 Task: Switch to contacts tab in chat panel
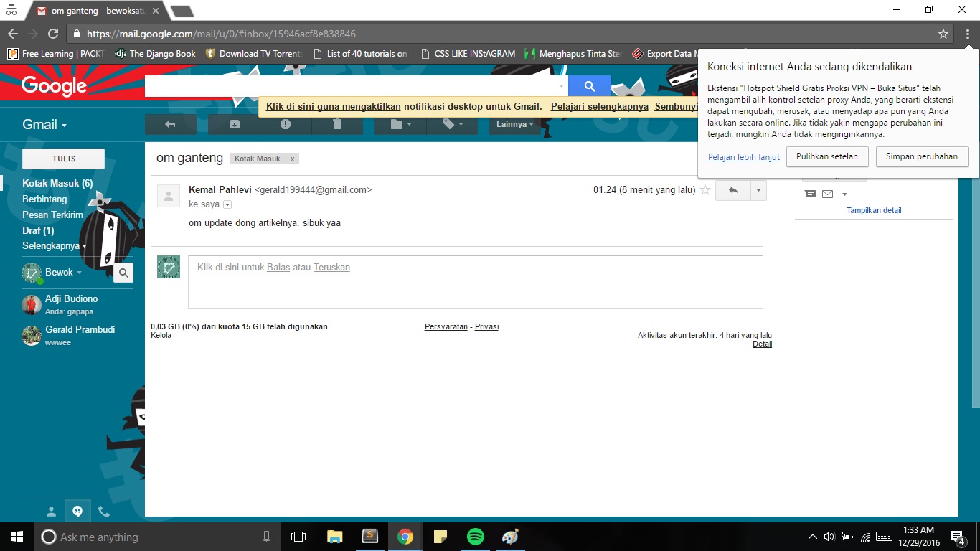(51, 512)
